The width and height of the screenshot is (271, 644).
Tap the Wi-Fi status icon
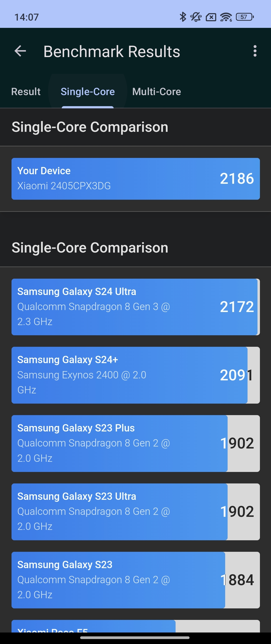click(x=226, y=17)
